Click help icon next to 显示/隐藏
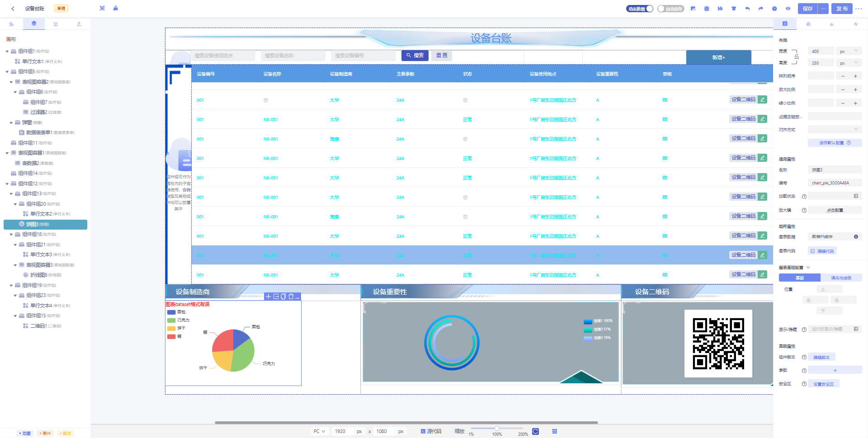 pos(804,330)
